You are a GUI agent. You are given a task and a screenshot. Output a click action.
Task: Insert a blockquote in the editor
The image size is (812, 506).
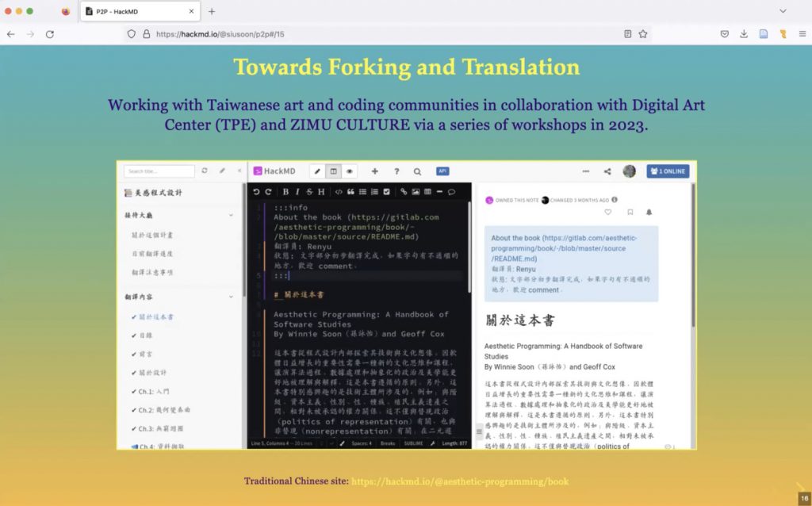[x=350, y=192]
